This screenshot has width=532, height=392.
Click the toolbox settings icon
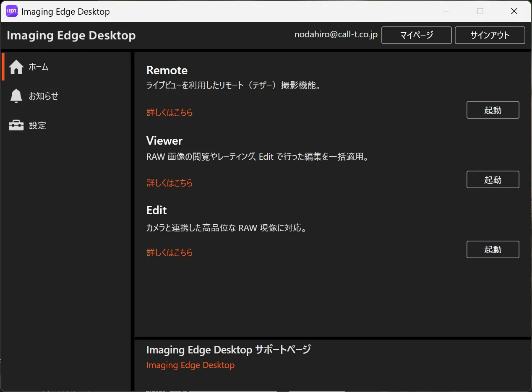tap(16, 125)
